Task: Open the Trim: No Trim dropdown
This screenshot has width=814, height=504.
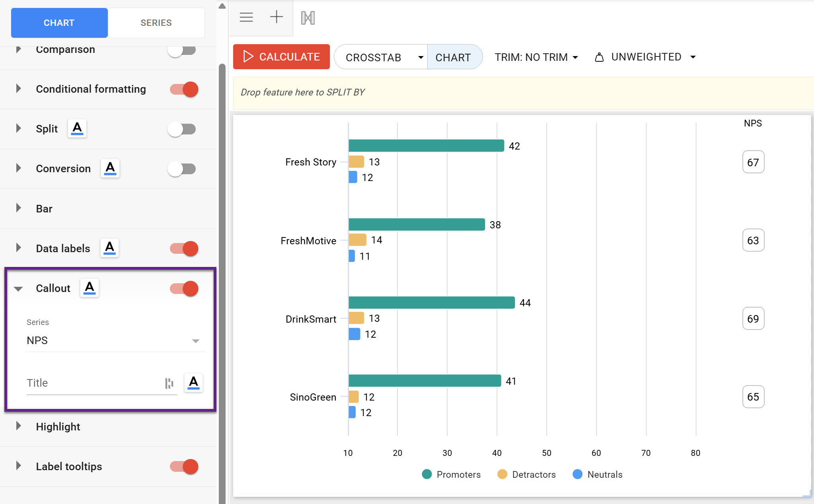Action: click(536, 57)
